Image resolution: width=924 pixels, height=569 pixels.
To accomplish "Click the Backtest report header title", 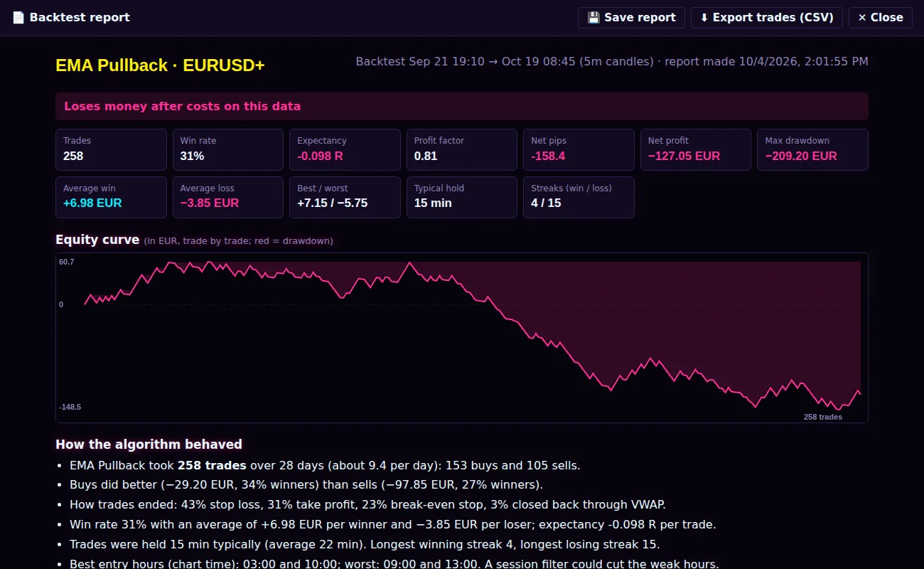I will point(80,17).
